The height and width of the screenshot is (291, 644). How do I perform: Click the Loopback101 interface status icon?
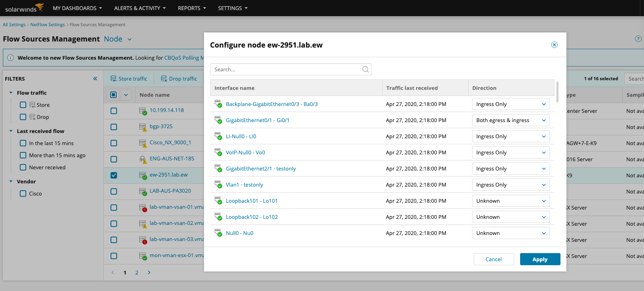click(218, 200)
